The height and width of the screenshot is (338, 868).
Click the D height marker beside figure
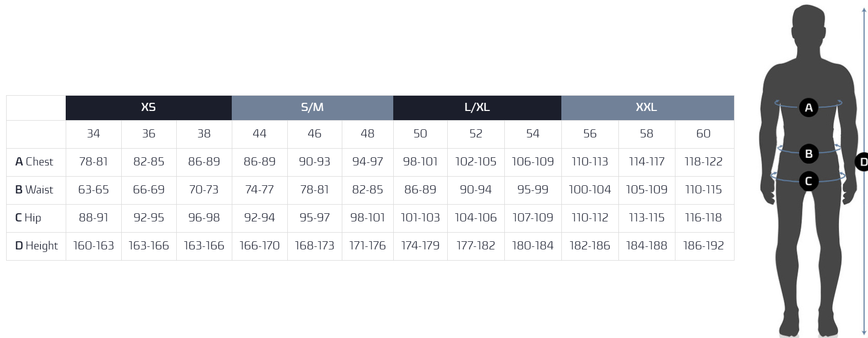(863, 162)
